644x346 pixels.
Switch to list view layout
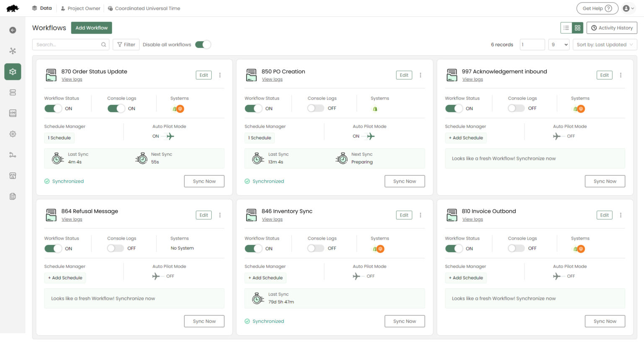coord(566,28)
